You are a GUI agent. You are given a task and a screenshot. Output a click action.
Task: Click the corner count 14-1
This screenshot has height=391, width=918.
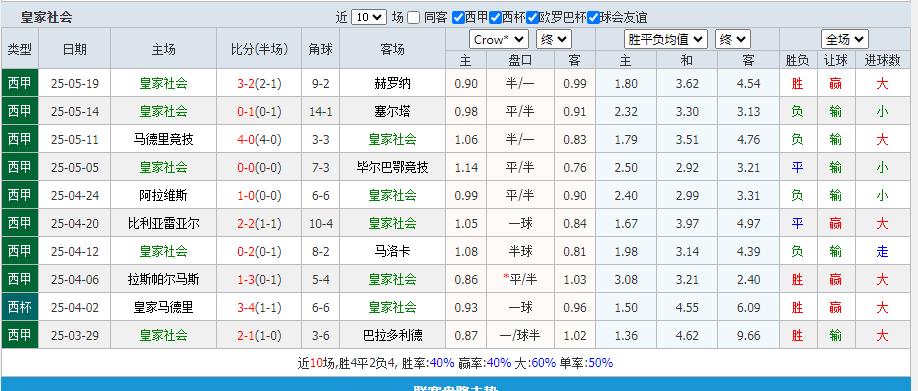point(321,111)
